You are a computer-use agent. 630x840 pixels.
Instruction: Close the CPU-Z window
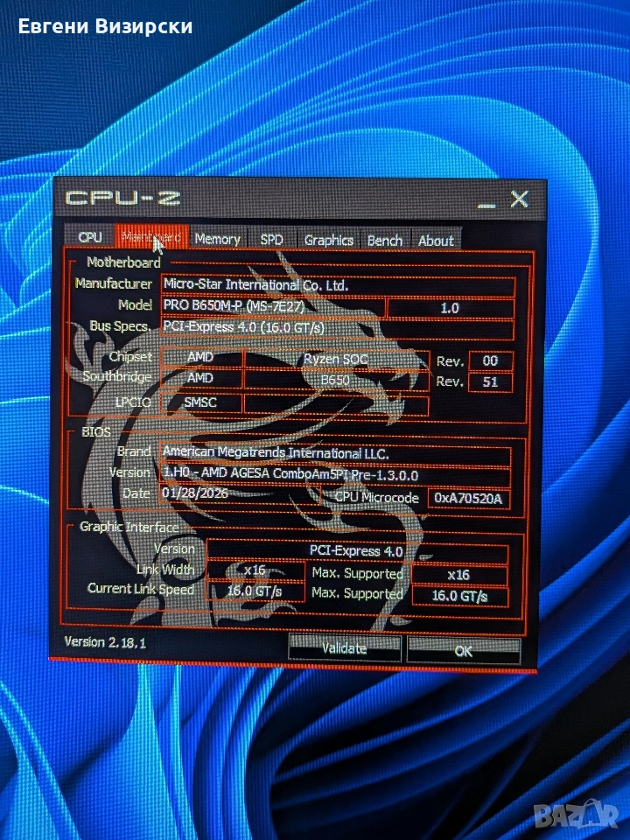tap(519, 199)
